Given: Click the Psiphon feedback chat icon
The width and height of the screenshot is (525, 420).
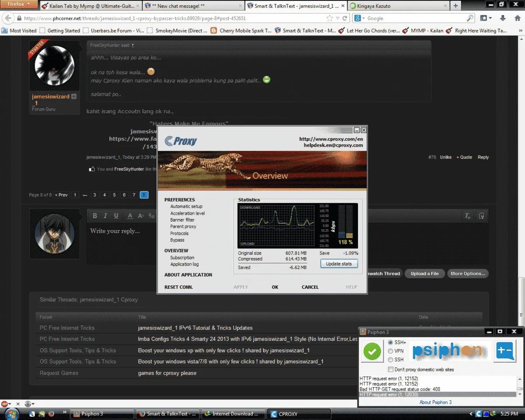Looking at the screenshot, I should tap(505, 351).
